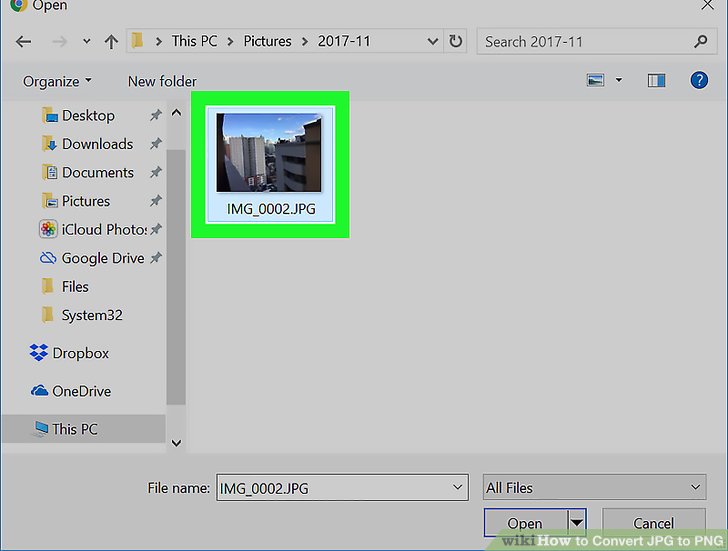Click the pin icon beside Downloads
The width and height of the screenshot is (728, 551).
click(156, 144)
